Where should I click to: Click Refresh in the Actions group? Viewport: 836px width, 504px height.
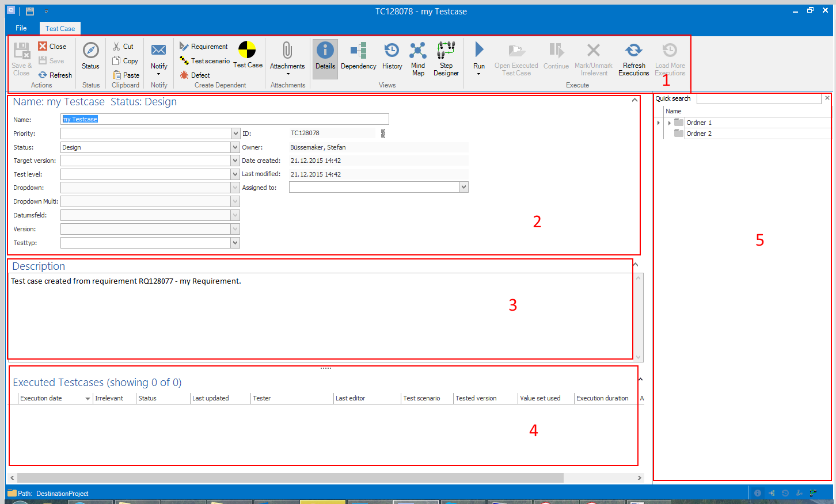coord(55,75)
